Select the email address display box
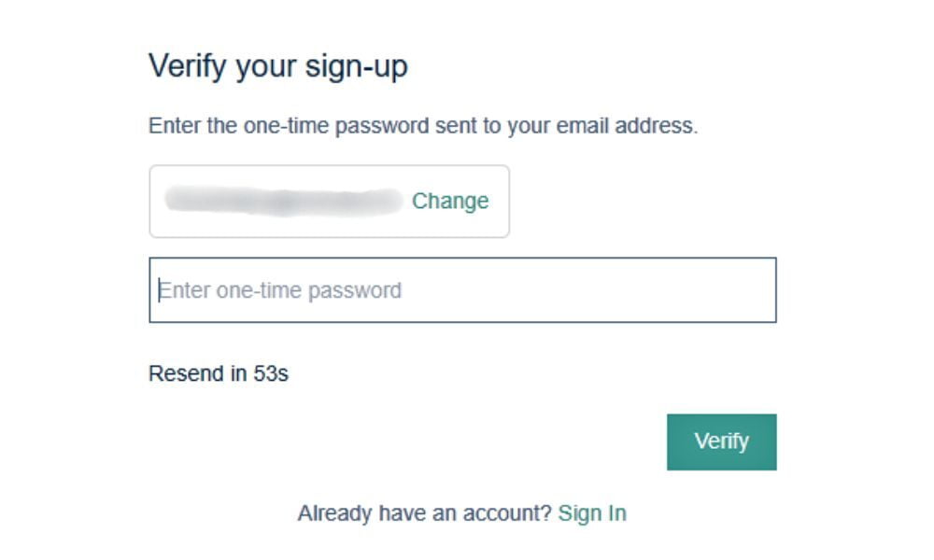The width and height of the screenshot is (934, 560). point(329,202)
